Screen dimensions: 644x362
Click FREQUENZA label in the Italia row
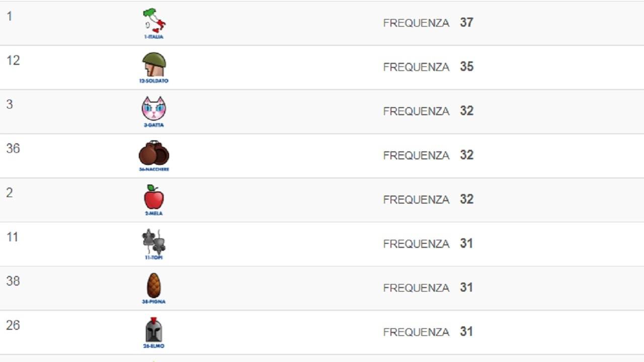[416, 23]
